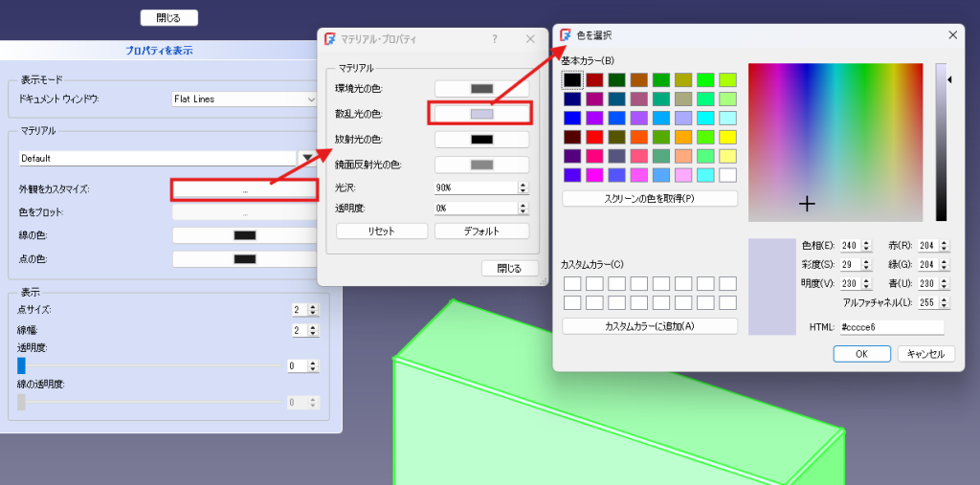Click キャンセル in the color dialog
Viewport: 980px width, 485px height.
point(925,354)
